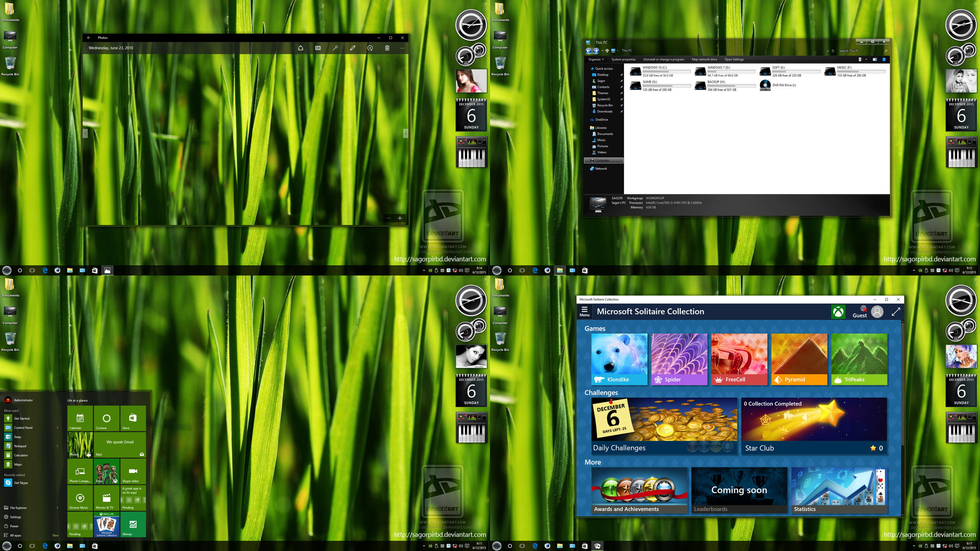The image size is (980, 551).
Task: Click the Up arrow in This PC window
Action: 607,51
